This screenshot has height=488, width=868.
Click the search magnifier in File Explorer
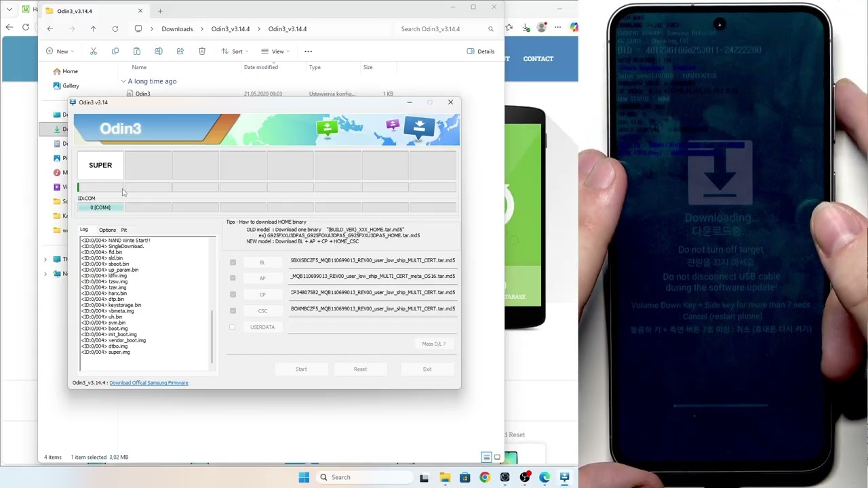pos(491,29)
